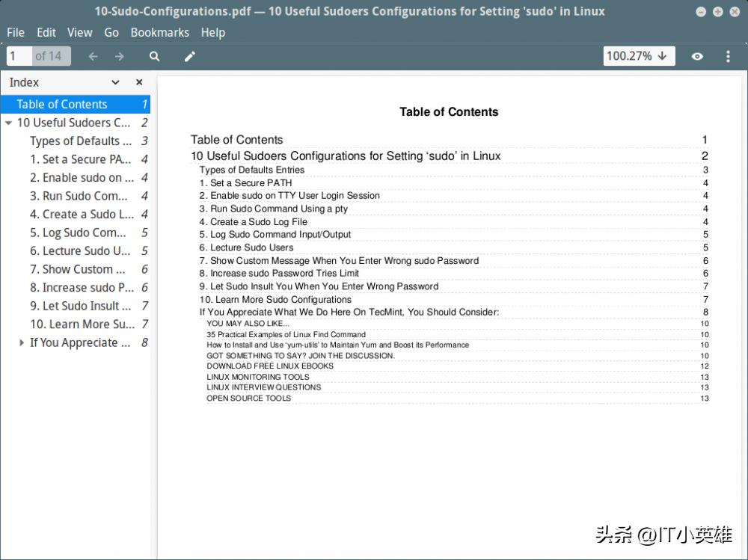Close the Index sidebar with the X icon
This screenshot has height=560, width=748.
click(139, 82)
